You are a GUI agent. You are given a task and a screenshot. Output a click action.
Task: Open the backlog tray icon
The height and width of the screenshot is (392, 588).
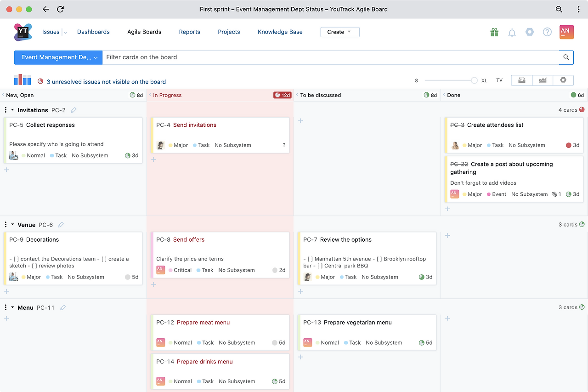[x=522, y=80]
